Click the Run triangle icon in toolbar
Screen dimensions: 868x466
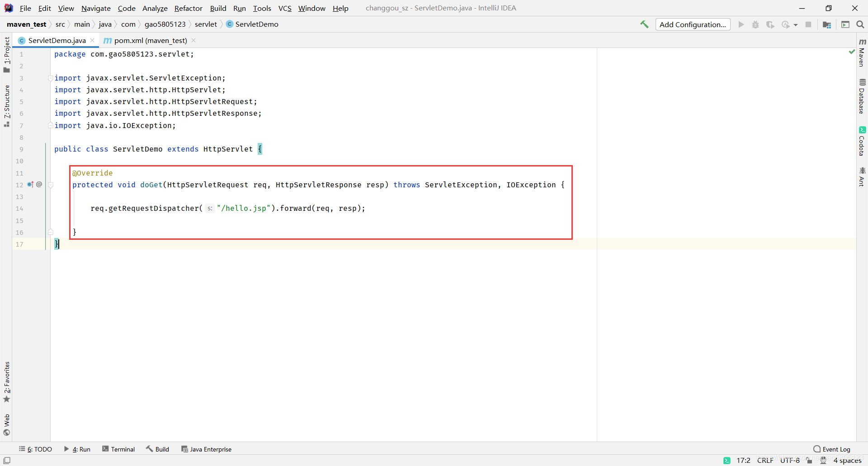coord(741,24)
